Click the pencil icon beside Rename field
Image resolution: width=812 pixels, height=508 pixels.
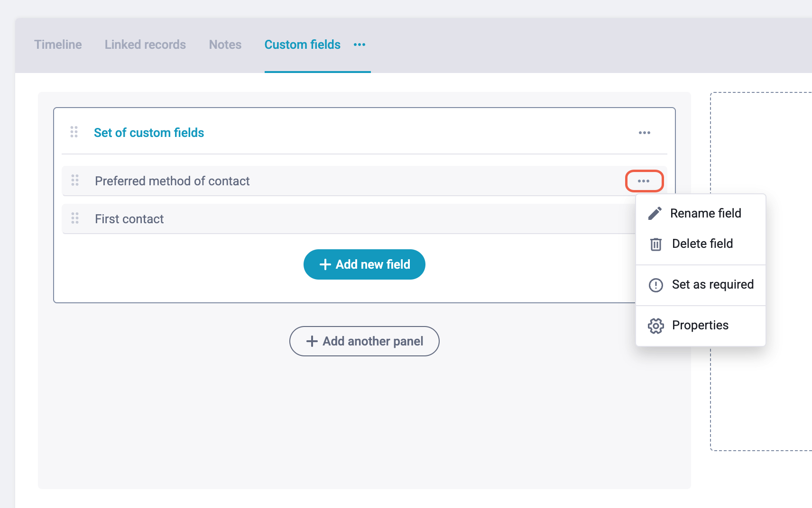coord(655,213)
